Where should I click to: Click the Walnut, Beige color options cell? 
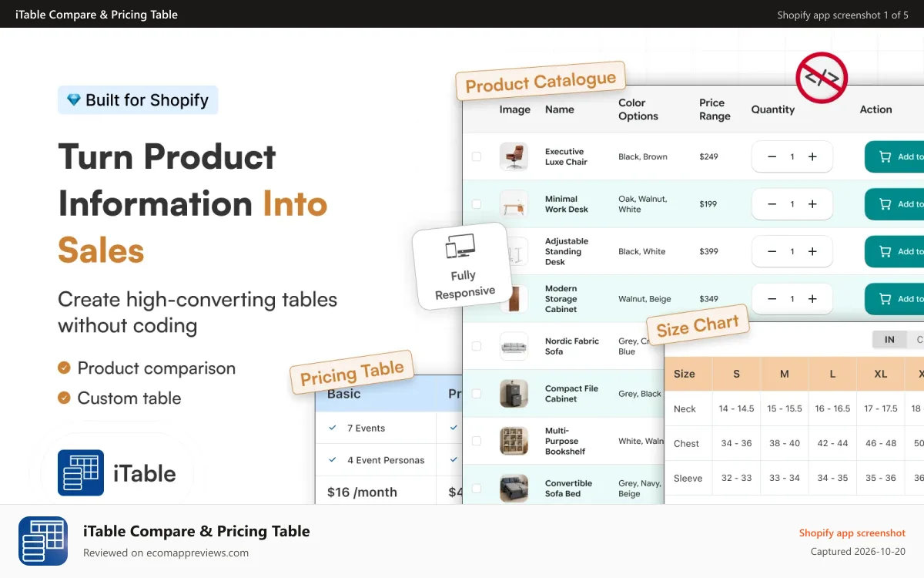(x=644, y=299)
